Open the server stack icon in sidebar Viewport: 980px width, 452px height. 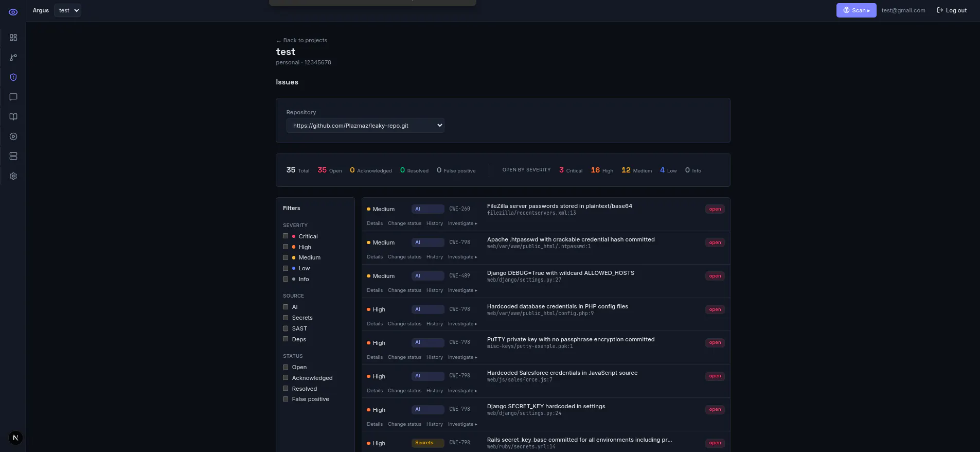coord(13,156)
